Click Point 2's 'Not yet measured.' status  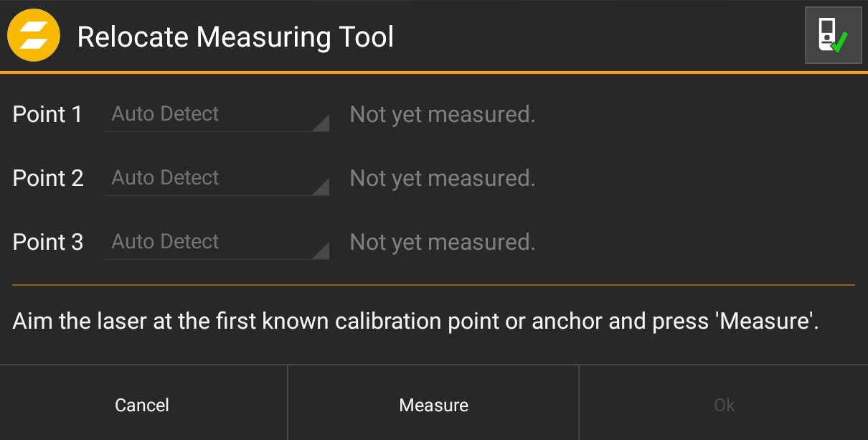442,178
